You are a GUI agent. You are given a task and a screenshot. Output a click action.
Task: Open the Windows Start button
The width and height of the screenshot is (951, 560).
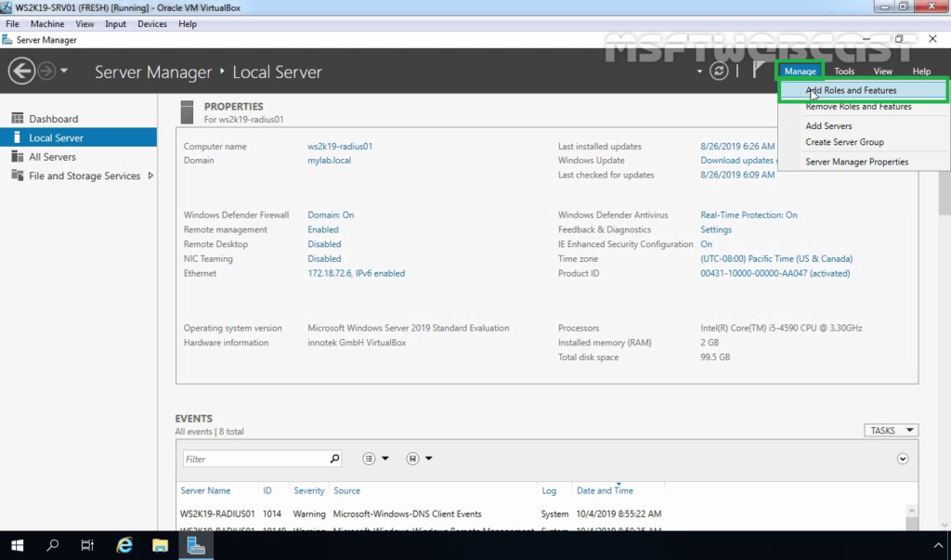17,545
